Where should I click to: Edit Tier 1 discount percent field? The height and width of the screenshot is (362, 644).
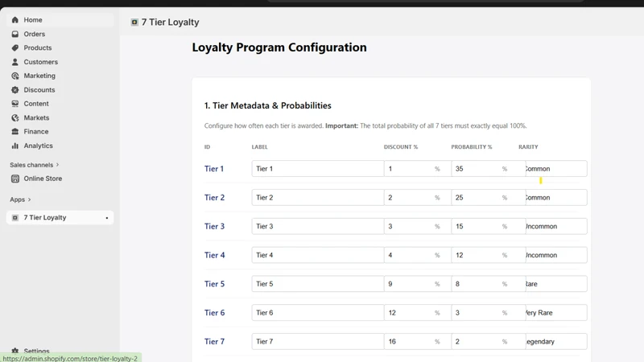[x=417, y=169]
